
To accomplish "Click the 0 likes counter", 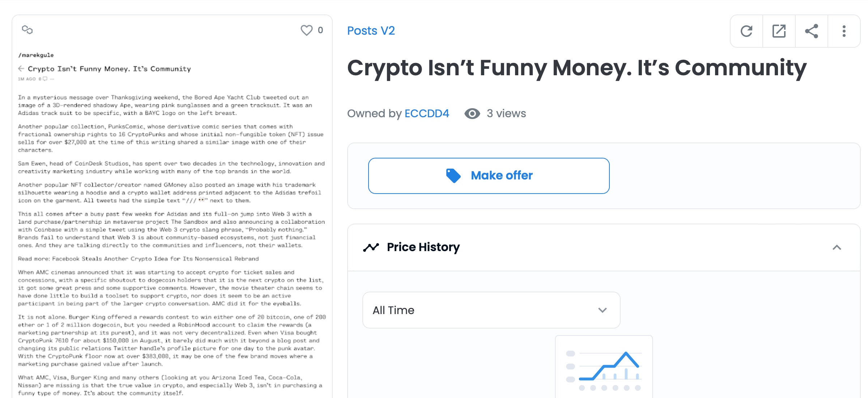I will pyautogui.click(x=320, y=30).
